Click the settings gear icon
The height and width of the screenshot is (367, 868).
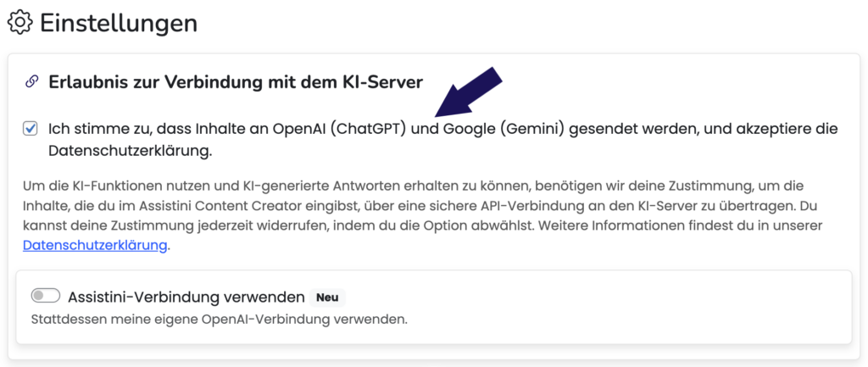19,23
